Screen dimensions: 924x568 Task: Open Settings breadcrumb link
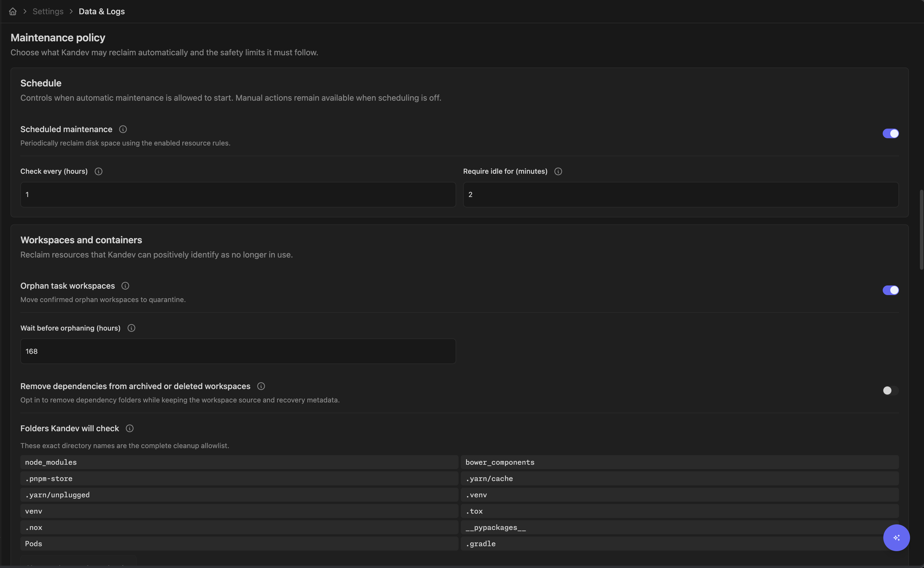point(48,12)
